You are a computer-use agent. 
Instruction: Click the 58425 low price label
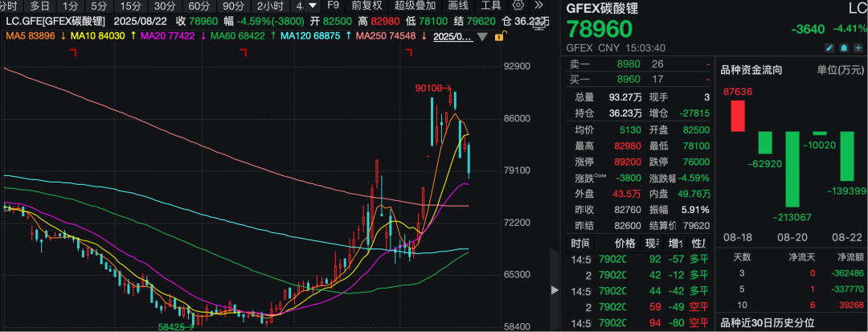point(170,327)
